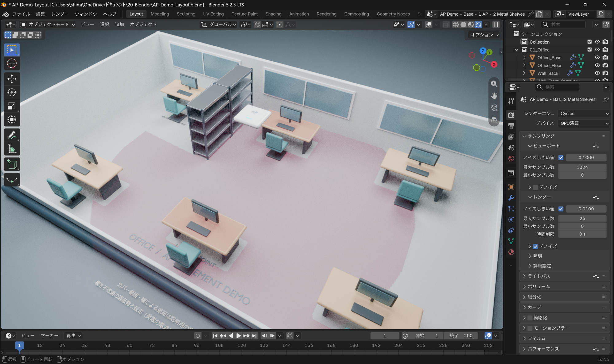Open the render engine Cycles dropdown
Screen dimensions: 614x364
(584, 113)
